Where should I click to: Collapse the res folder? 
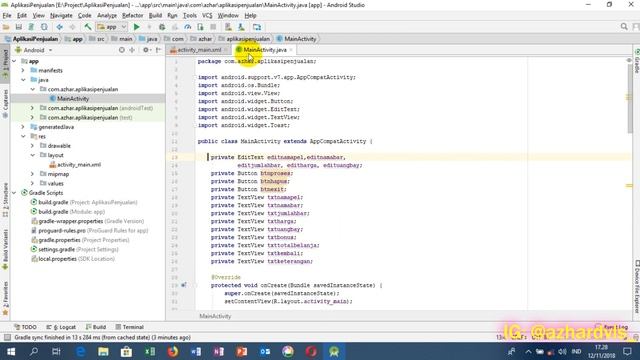pos(23,136)
